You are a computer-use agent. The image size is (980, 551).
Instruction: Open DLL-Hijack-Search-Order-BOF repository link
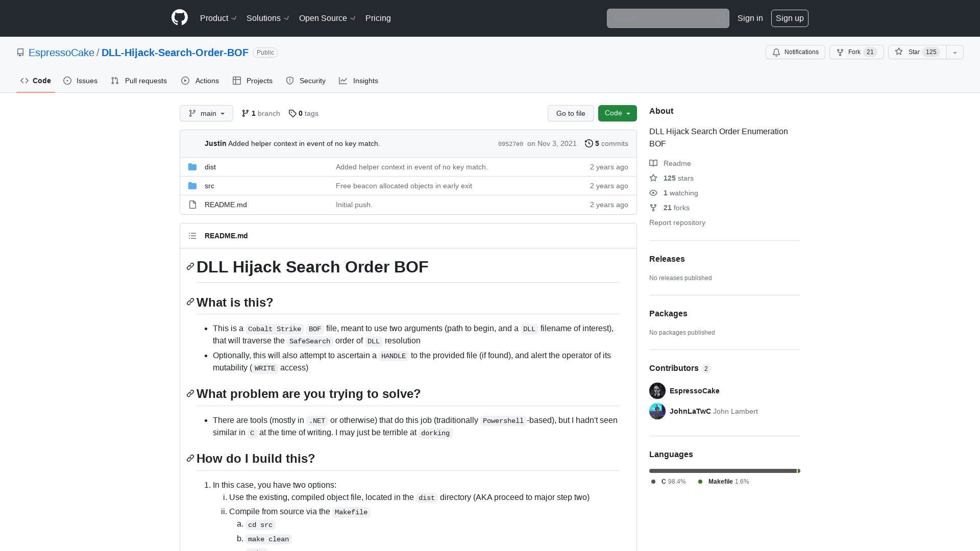[175, 53]
